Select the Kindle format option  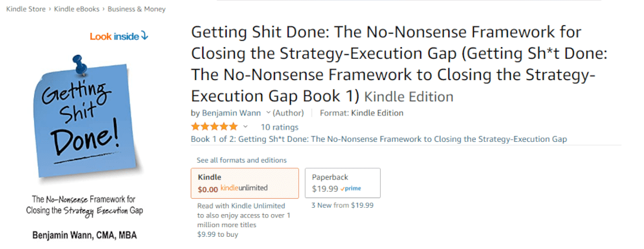(x=245, y=183)
